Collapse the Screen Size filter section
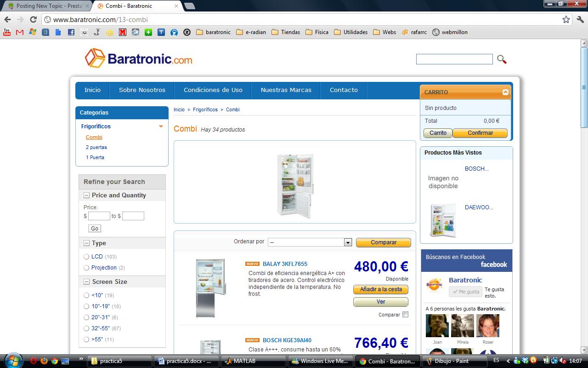Screen dimensions: 588x368 tap(86, 282)
